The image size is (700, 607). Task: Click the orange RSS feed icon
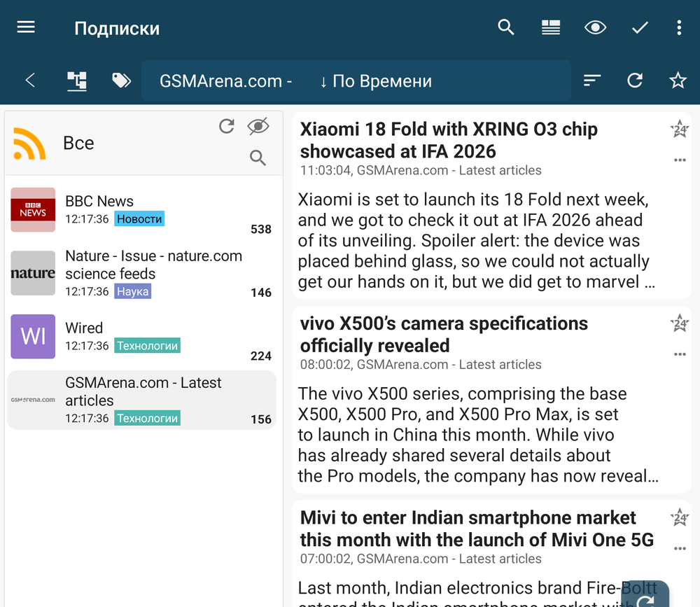[x=29, y=144]
